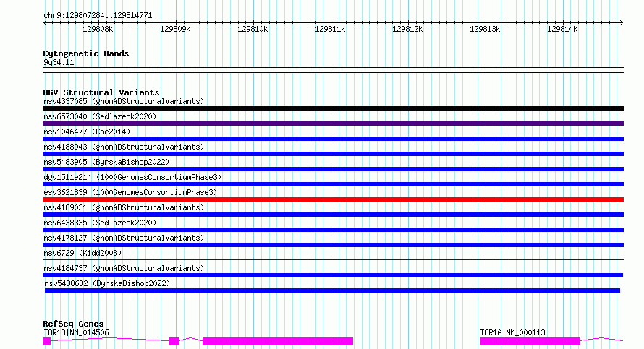Viewport: 644px width, 349px height.
Task: Click the nsv5488682 (ByrskaBishop2022) label
Action: pyautogui.click(x=107, y=283)
